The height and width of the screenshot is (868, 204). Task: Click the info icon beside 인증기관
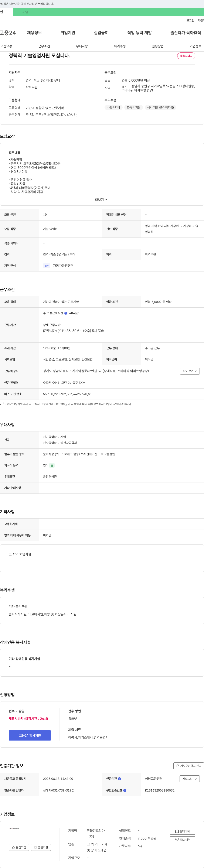(119, 779)
